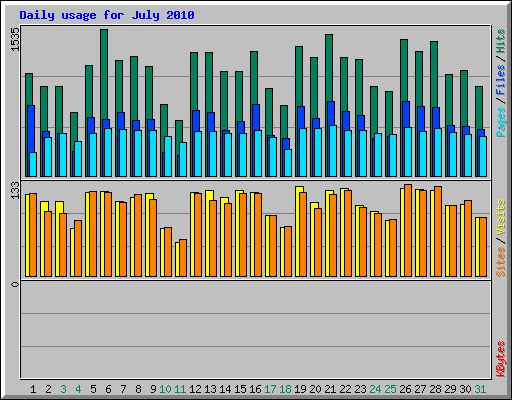Click day 21 on the x-axis
Viewport: 512px width, 400px height.
click(330, 389)
